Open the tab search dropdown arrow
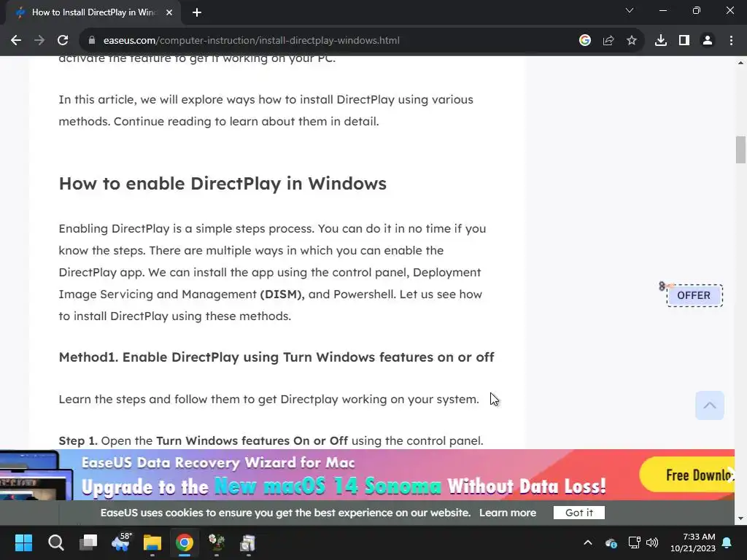Screen dimensions: 747x560 pyautogui.click(x=630, y=10)
